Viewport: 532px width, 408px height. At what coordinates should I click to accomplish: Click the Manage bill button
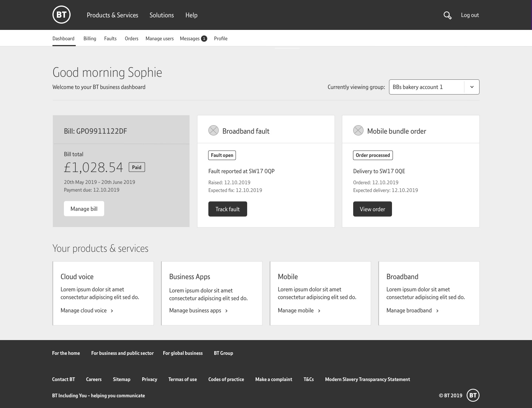(x=84, y=209)
